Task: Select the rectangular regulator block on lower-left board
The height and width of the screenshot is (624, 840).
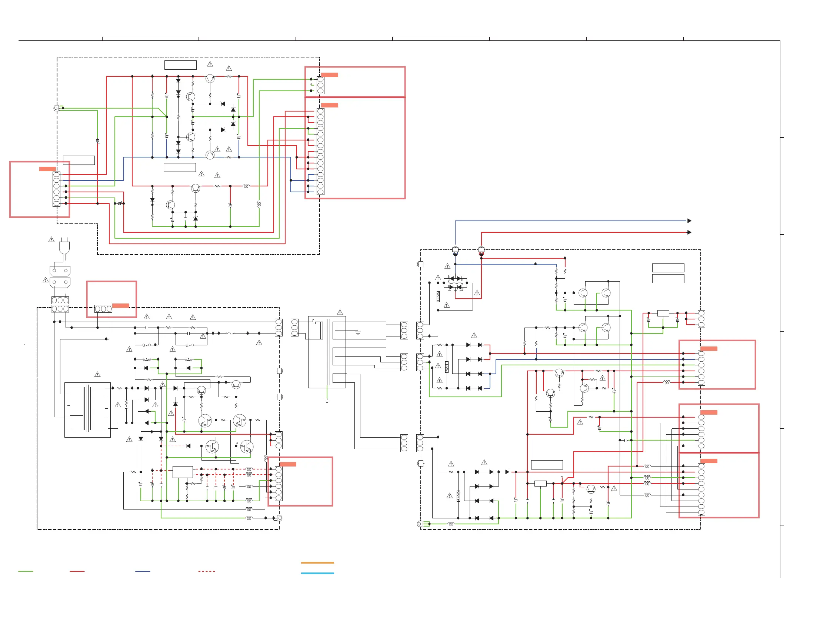Action: click(183, 472)
